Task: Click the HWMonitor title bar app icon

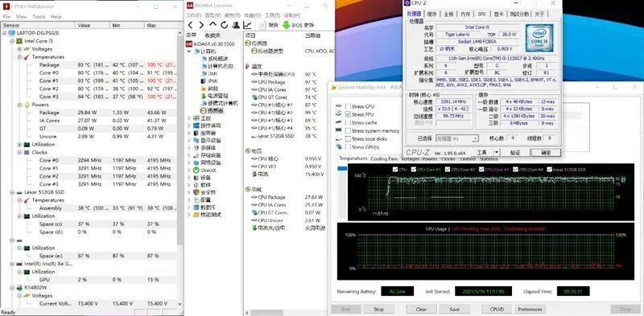Action: (6, 6)
